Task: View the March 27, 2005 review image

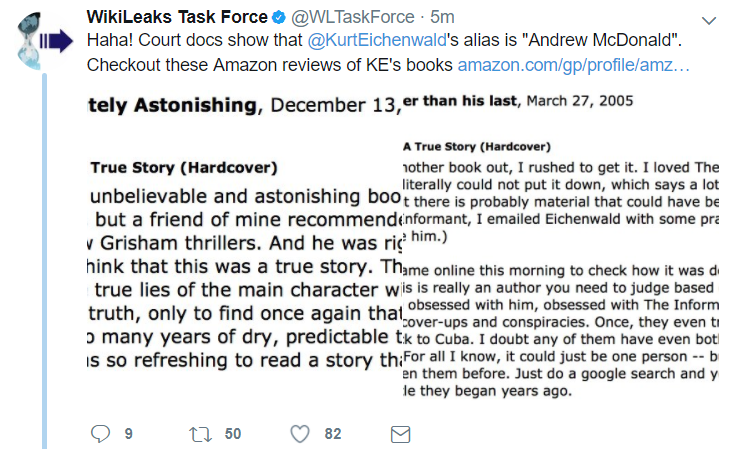Action: pyautogui.click(x=561, y=246)
